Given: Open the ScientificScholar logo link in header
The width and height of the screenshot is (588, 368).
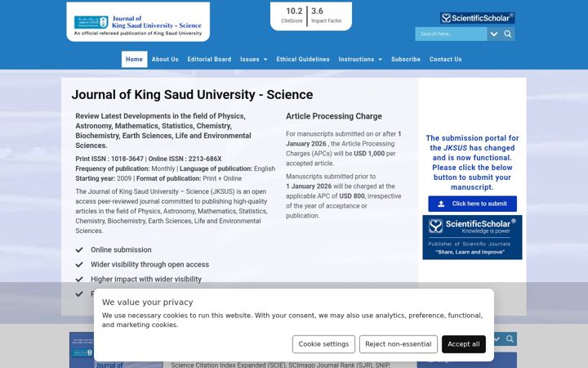Looking at the screenshot, I should tap(478, 18).
